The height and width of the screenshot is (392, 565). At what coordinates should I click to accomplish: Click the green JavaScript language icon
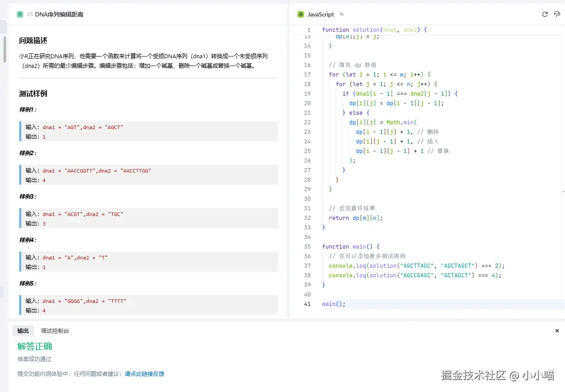coord(301,14)
